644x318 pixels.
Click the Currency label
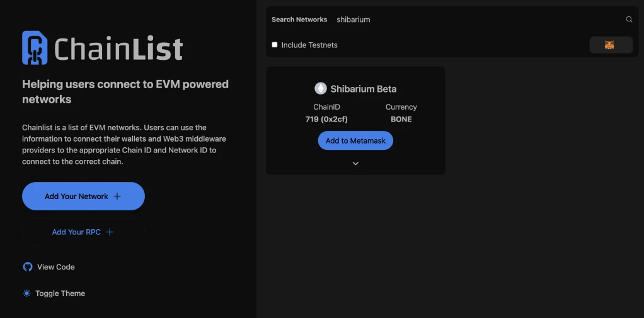coord(401,107)
